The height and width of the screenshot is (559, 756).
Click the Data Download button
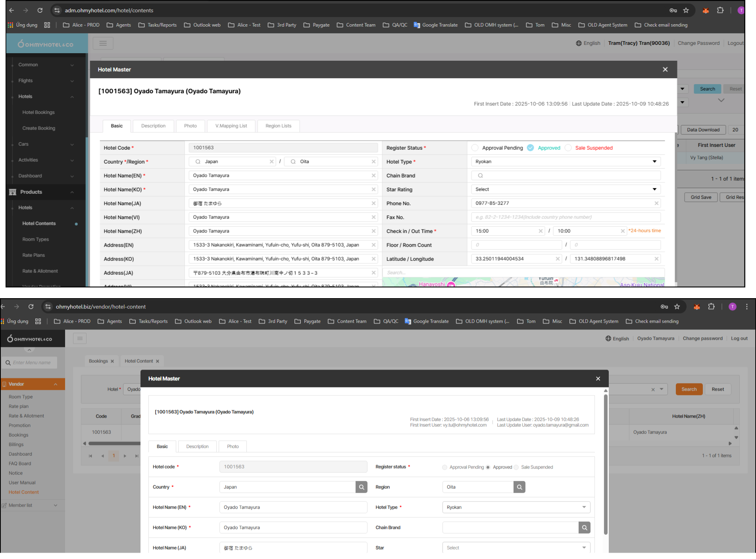(703, 130)
